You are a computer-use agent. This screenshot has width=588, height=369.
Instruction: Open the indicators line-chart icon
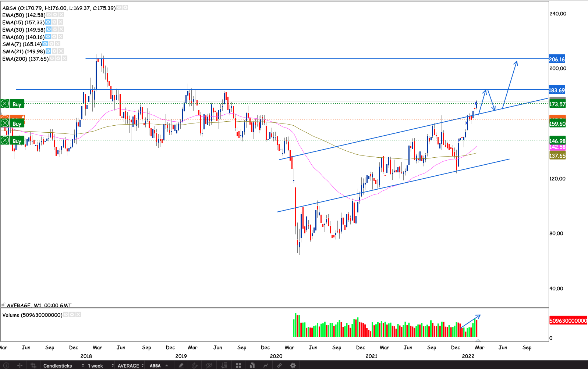(265, 365)
